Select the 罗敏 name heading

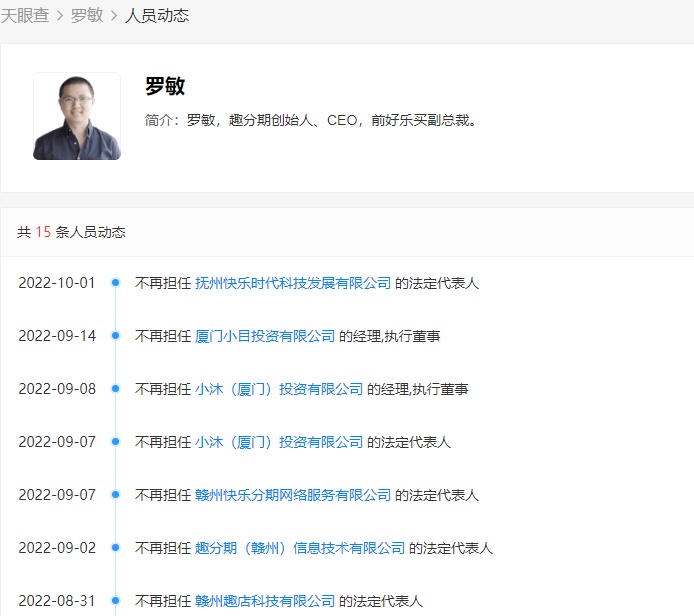click(165, 86)
